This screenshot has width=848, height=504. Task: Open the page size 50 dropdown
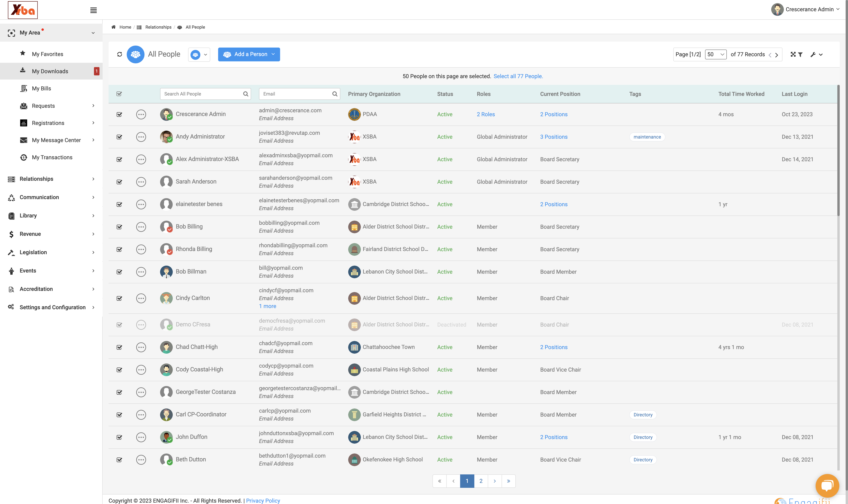pos(716,54)
